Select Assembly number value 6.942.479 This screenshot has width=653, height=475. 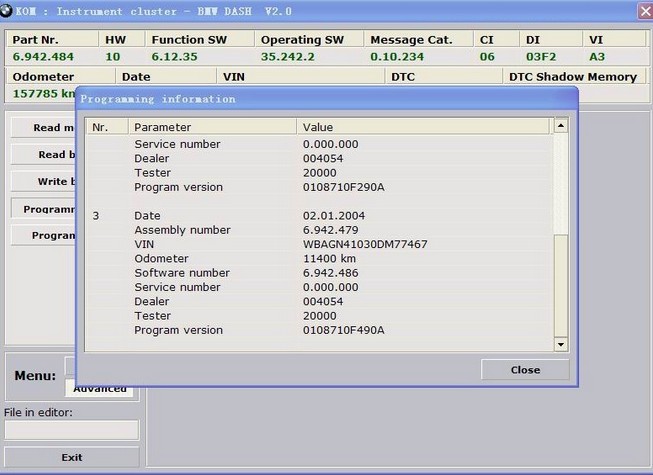click(330, 230)
